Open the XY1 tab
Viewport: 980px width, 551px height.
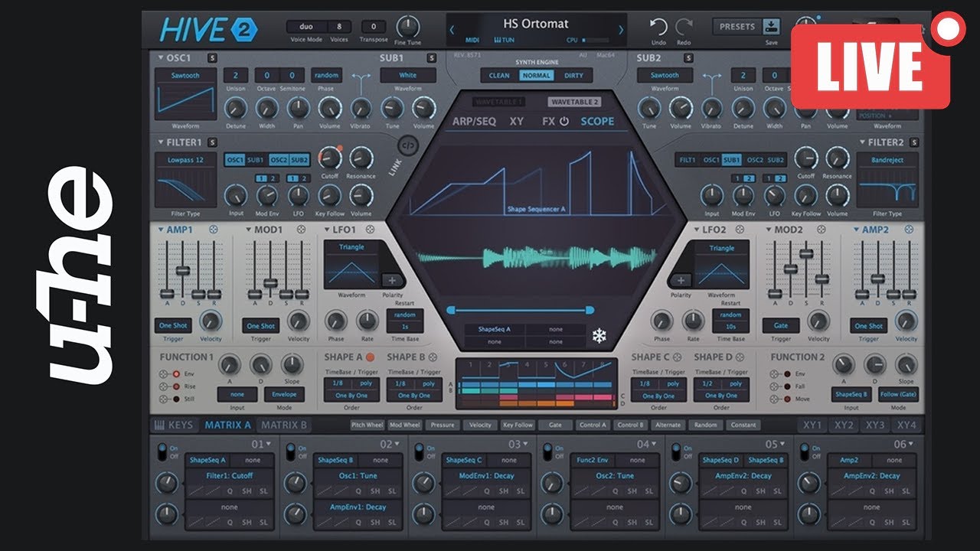tap(812, 425)
